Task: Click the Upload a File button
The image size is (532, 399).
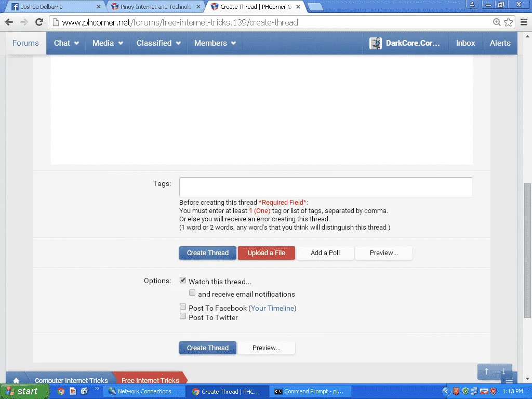Action: pyautogui.click(x=267, y=253)
